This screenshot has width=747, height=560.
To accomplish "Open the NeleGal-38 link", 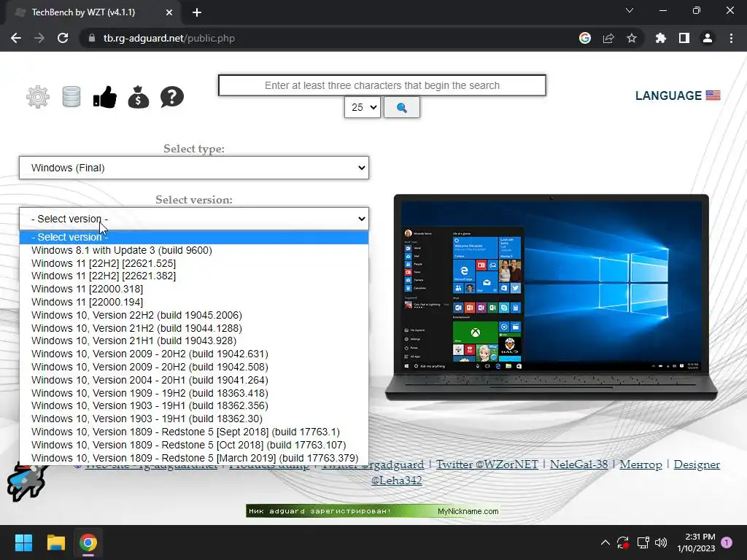I will click(x=578, y=464).
